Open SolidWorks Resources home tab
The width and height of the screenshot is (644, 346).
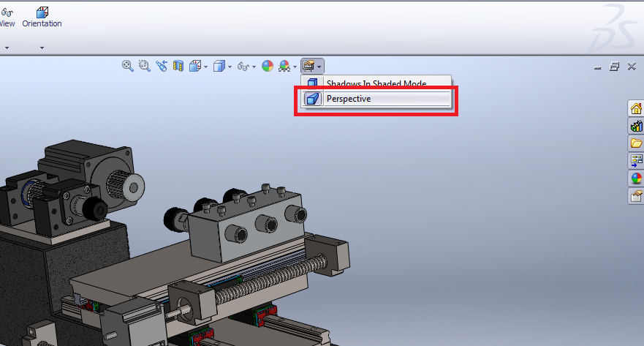pyautogui.click(x=636, y=109)
